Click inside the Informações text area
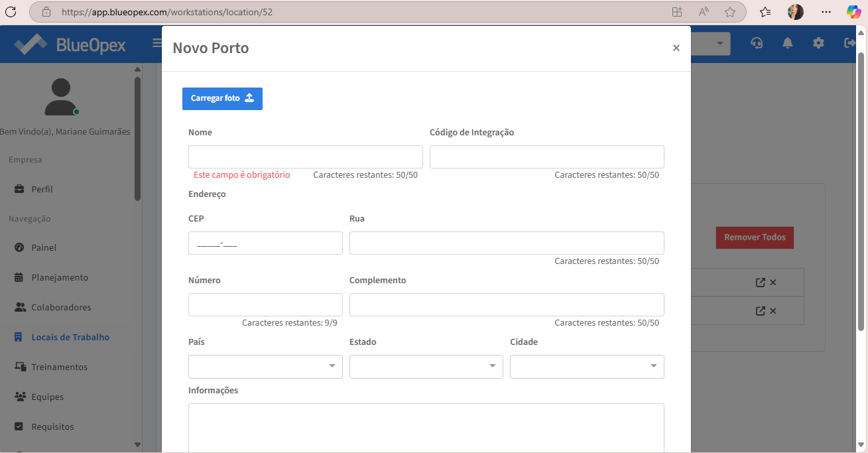Screen dimensions: 868x453 (x=426, y=428)
